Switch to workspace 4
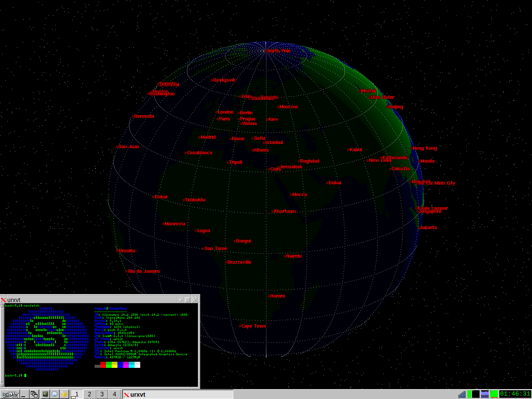Viewport: 532px width, 399px height. coord(114,394)
